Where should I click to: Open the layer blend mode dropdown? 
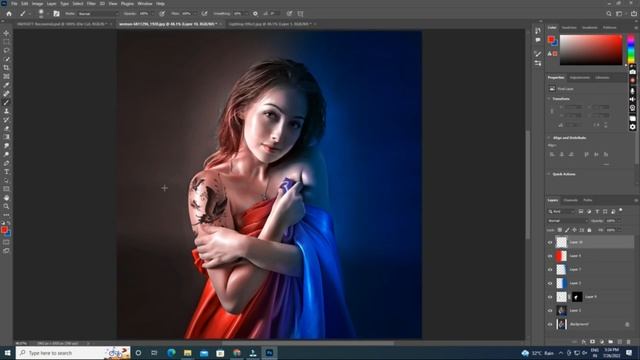point(567,221)
